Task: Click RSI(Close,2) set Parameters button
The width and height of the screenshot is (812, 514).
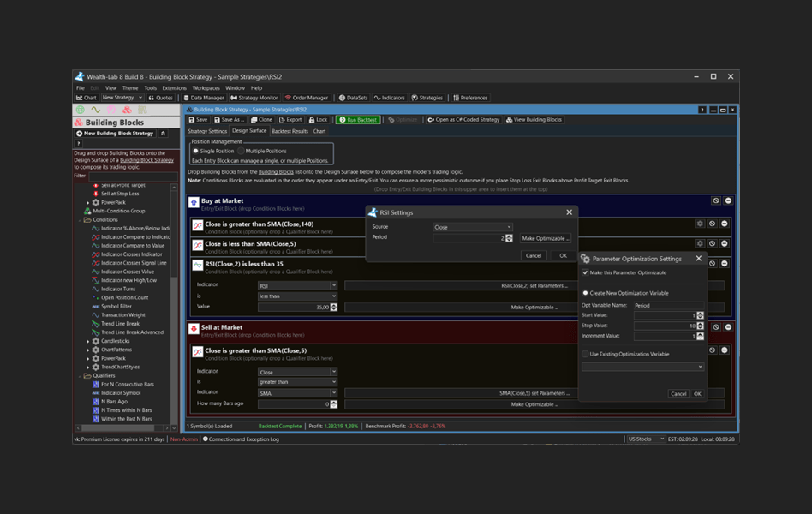Action: [x=534, y=285]
